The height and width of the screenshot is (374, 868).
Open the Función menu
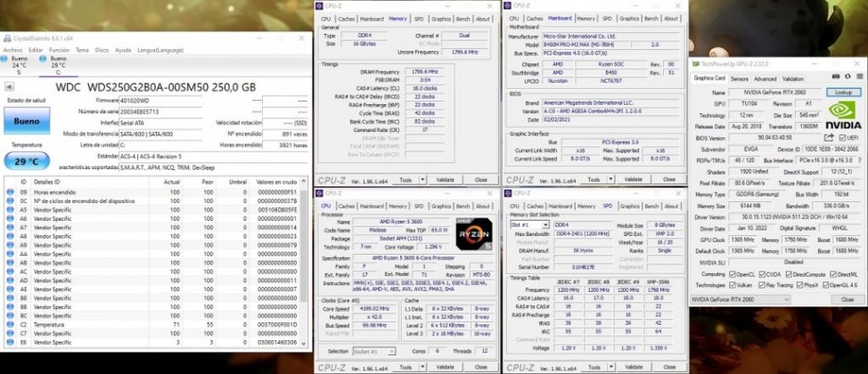[x=59, y=50]
